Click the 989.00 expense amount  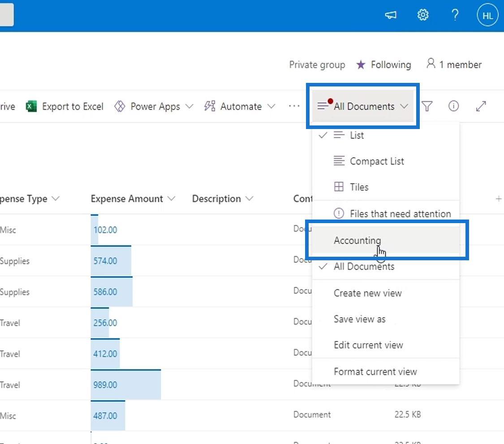click(105, 385)
